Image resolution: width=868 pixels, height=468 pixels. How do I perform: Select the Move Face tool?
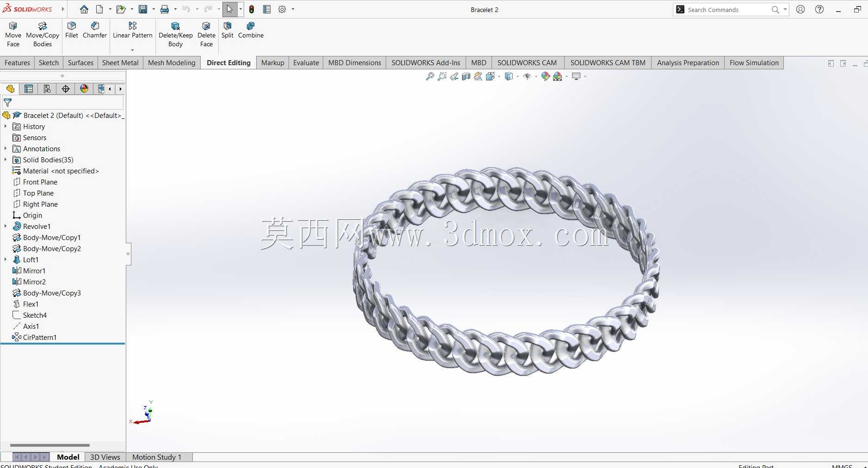13,35
